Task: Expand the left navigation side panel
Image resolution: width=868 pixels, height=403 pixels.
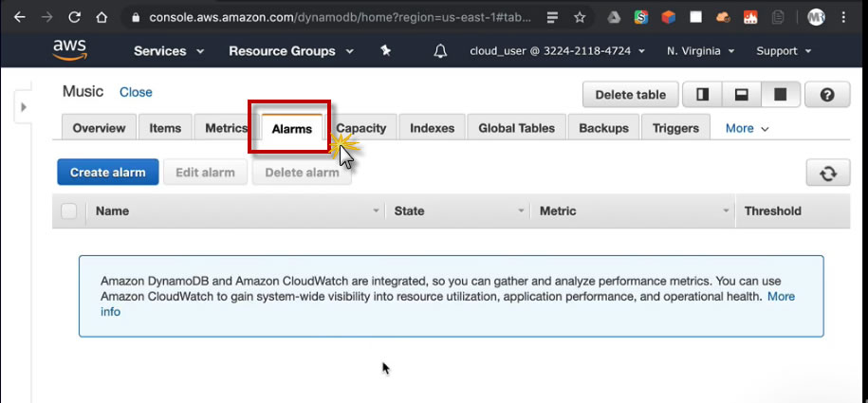Action: (x=24, y=107)
